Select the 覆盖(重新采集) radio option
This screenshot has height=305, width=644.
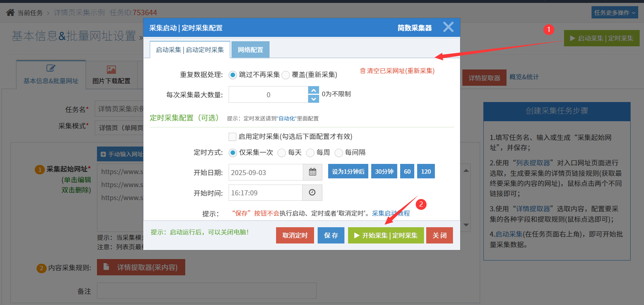pos(286,75)
